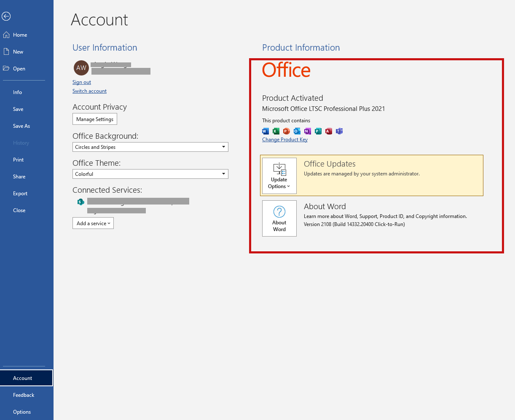Click the PowerPoint product icon
The image size is (515, 420).
287,131
